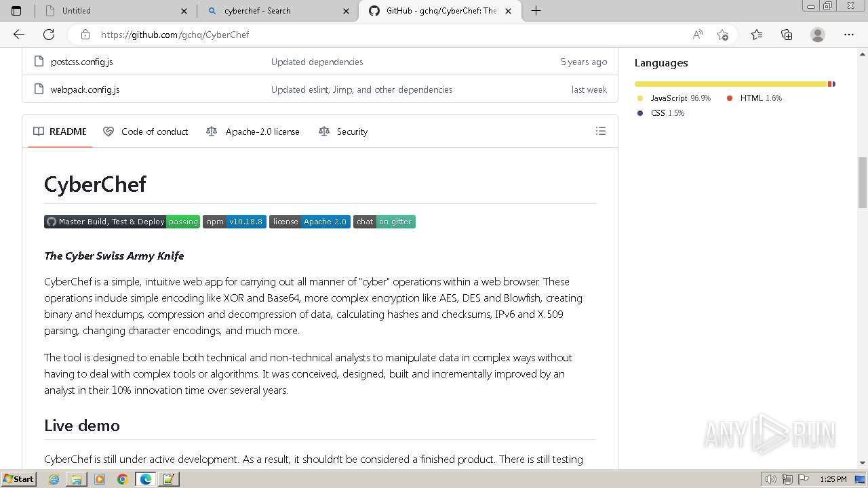Click the HTML 1.6% language link
This screenshot has width=868, height=488.
[754, 98]
